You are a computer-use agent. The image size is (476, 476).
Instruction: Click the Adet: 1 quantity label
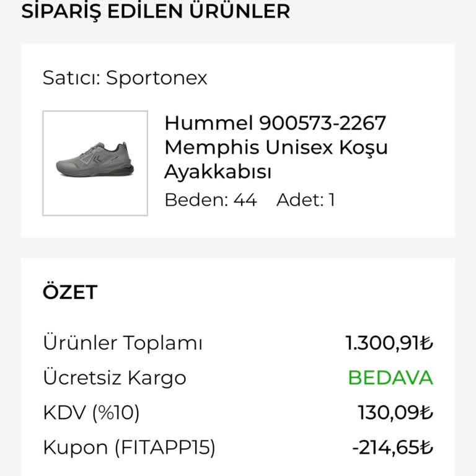306,200
